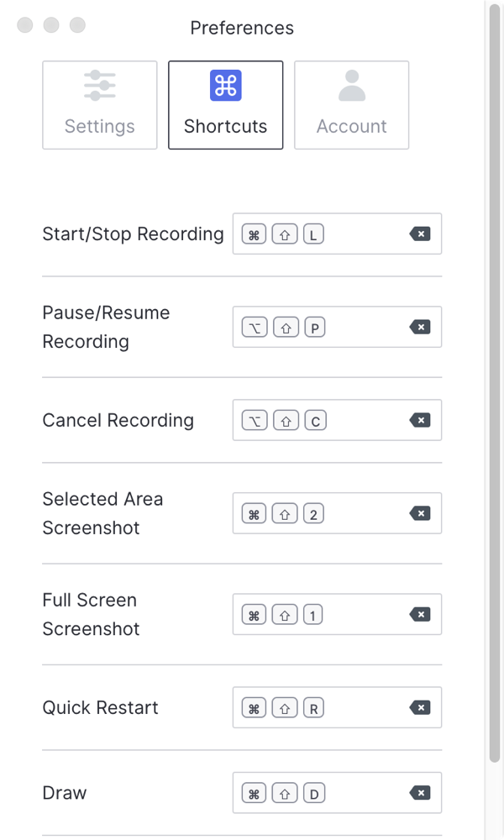Viewport: 504px width, 840px height.
Task: Click the Settings sliders icon
Action: click(100, 86)
